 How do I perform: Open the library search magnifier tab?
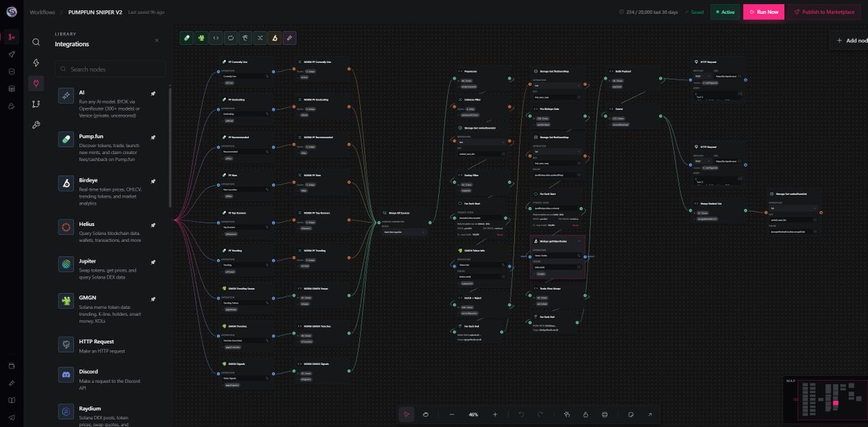(x=36, y=42)
